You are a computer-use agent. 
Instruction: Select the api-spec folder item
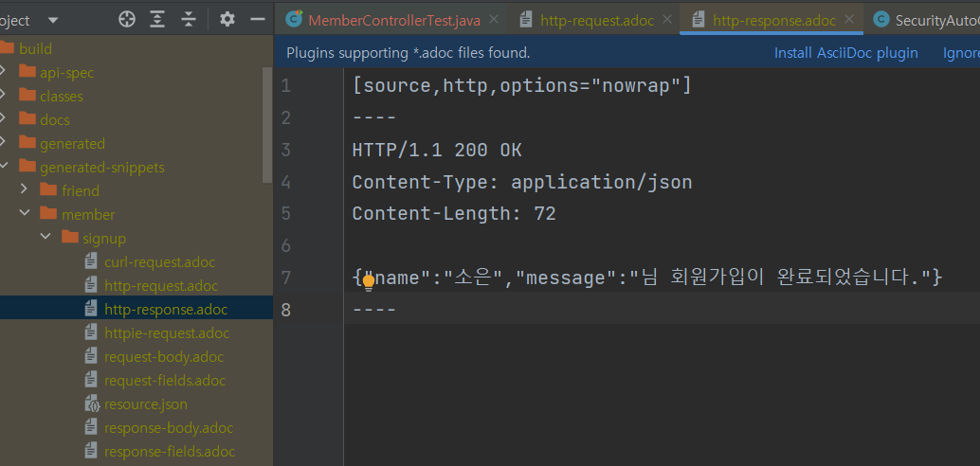(67, 73)
